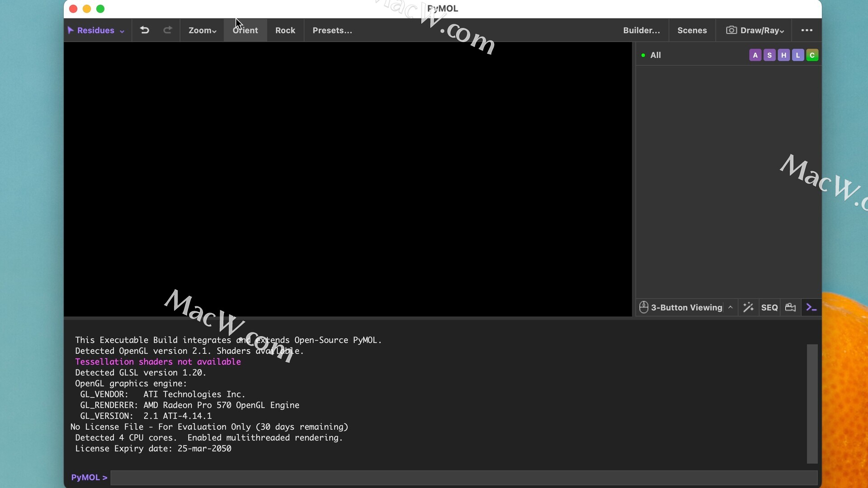Click the black 3D molecular viewport
The image size is (868, 488).
click(x=348, y=179)
